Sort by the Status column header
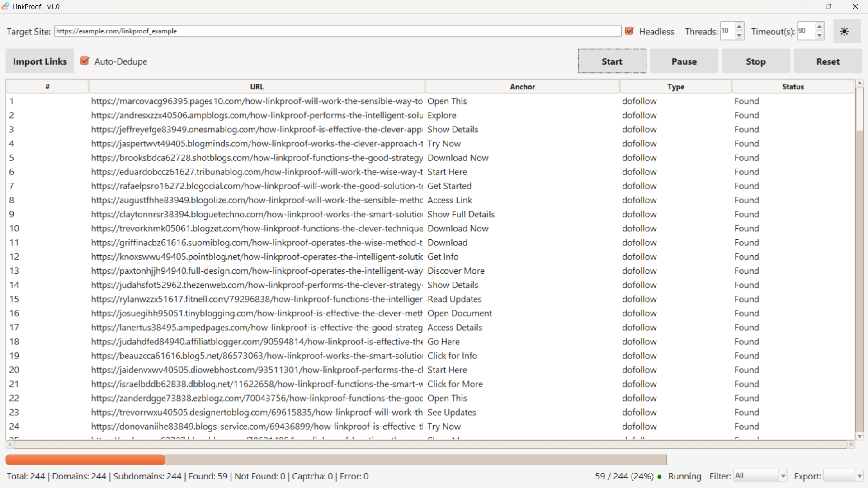Image resolution: width=868 pixels, height=488 pixels. point(793,87)
